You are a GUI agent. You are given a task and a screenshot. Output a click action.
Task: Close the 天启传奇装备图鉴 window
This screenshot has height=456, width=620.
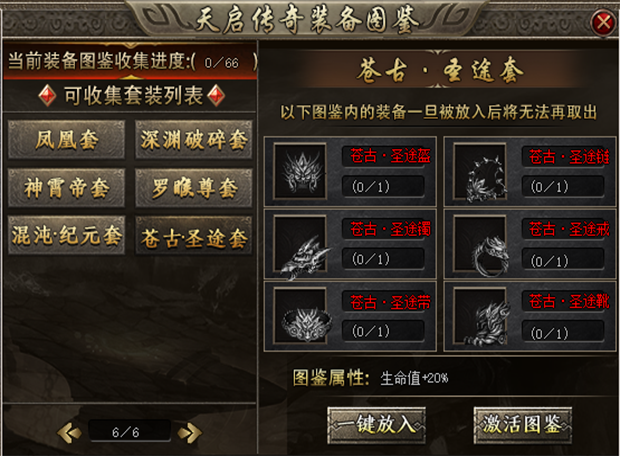click(x=603, y=22)
